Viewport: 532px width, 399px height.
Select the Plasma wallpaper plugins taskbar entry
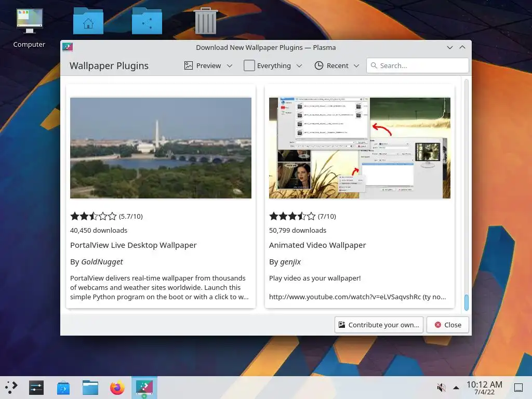[144, 388]
